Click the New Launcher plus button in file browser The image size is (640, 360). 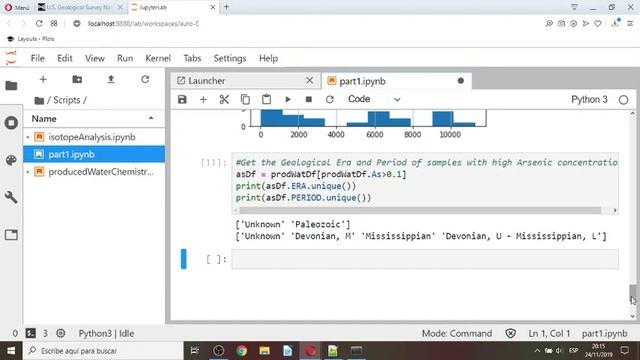(x=43, y=79)
